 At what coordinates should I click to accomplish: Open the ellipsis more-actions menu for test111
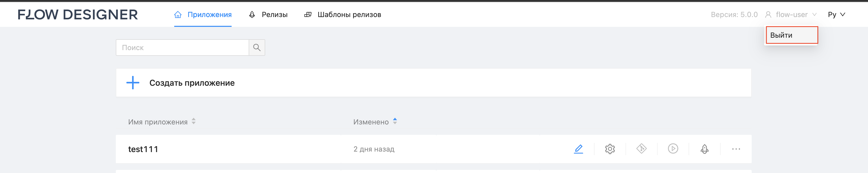tap(736, 148)
